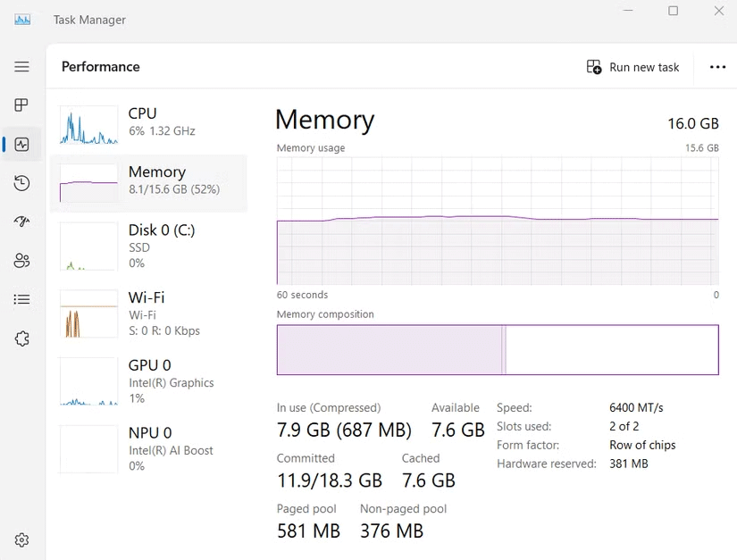Image resolution: width=737 pixels, height=560 pixels.
Task: Click the Memory composition bar
Action: click(498, 350)
